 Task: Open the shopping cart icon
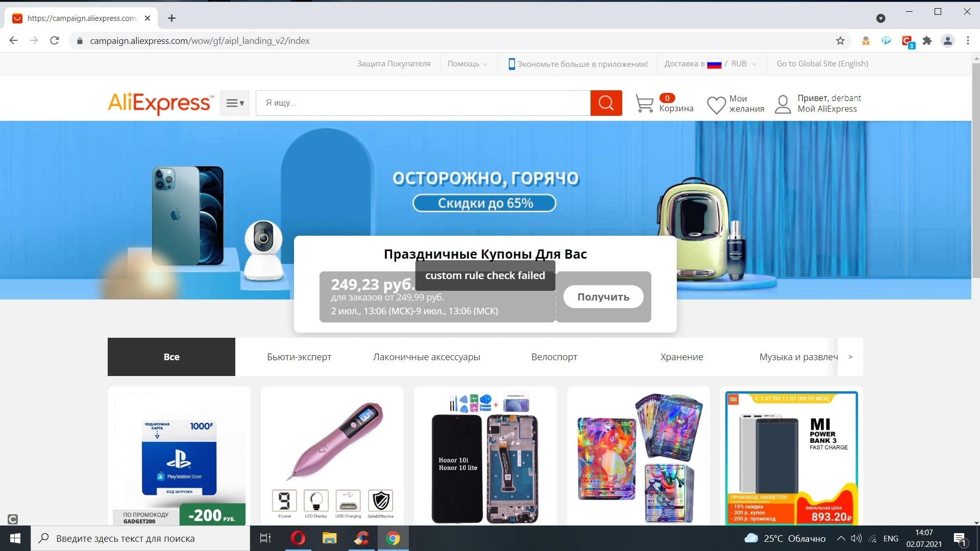click(x=644, y=103)
